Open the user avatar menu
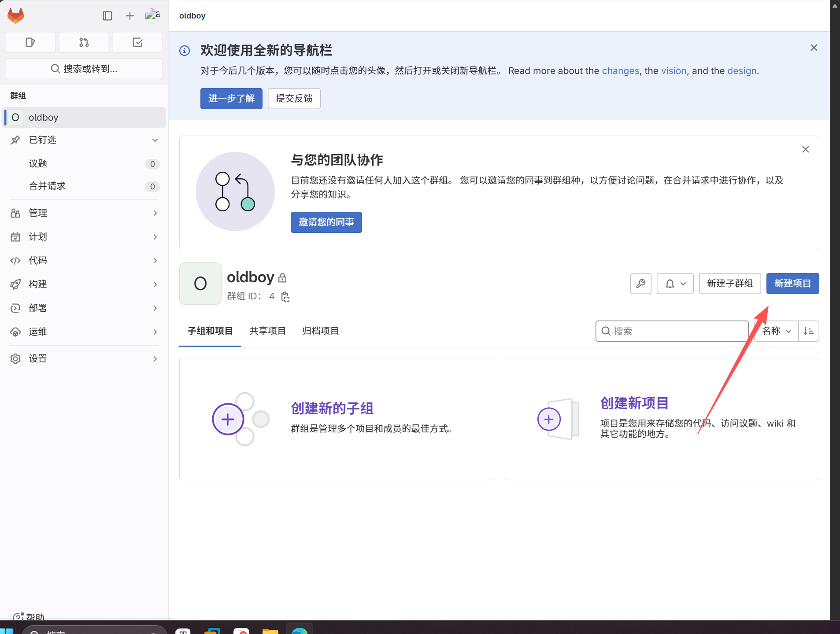 [x=152, y=16]
